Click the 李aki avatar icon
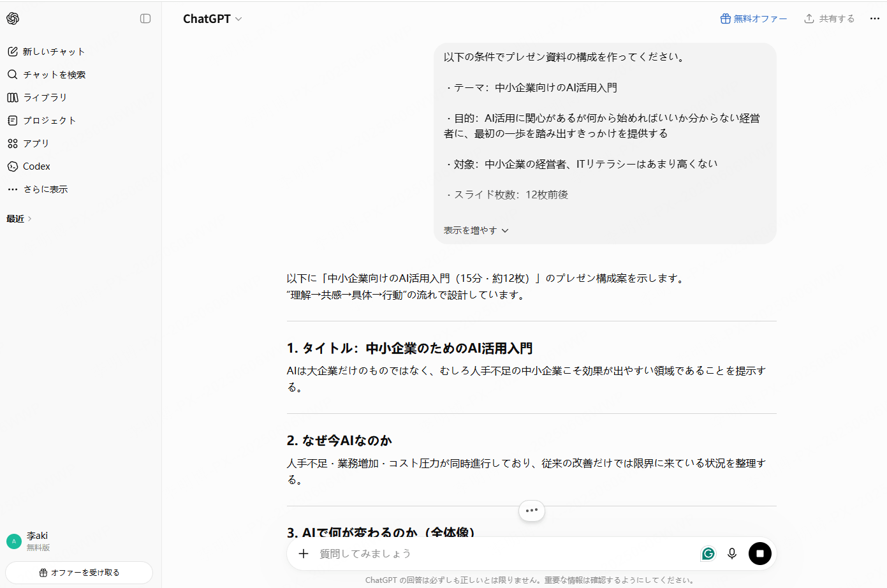This screenshot has width=887, height=588. coord(14,541)
